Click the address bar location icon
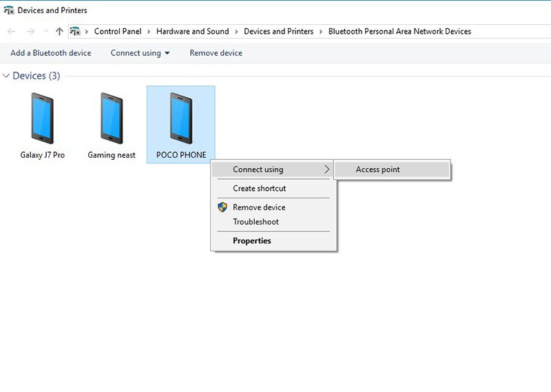 [x=75, y=31]
